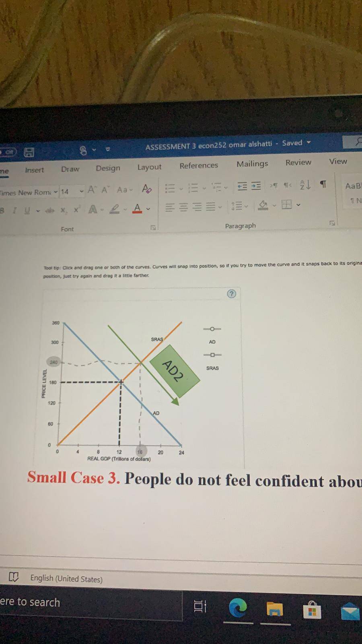Click the Multilevel List icon
Image resolution: width=362 pixels, height=644 pixels.
pyautogui.click(x=217, y=187)
